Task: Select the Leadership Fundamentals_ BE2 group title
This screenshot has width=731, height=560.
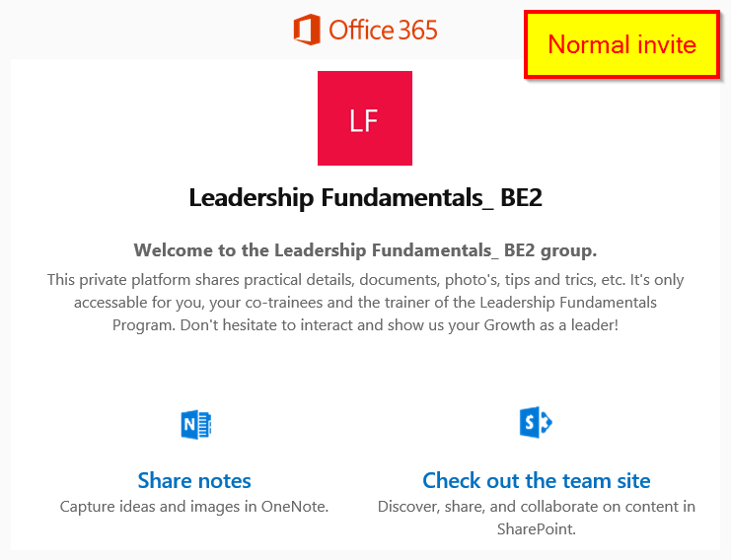Action: (x=365, y=197)
